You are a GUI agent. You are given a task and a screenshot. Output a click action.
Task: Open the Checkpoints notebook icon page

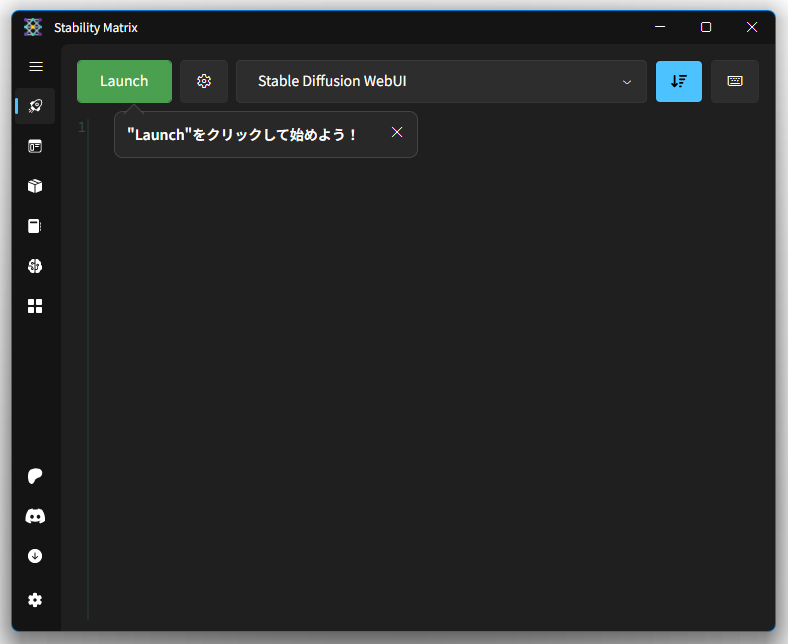pyautogui.click(x=35, y=226)
